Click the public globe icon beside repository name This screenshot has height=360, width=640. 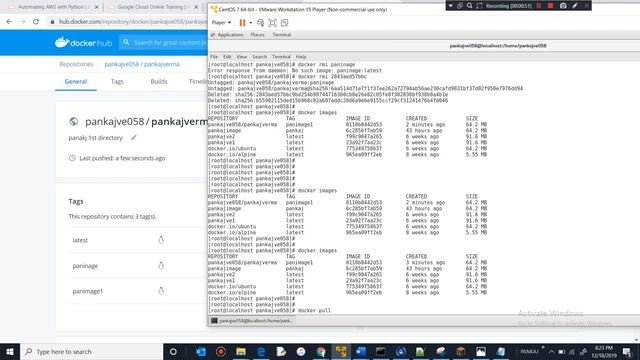(x=73, y=121)
